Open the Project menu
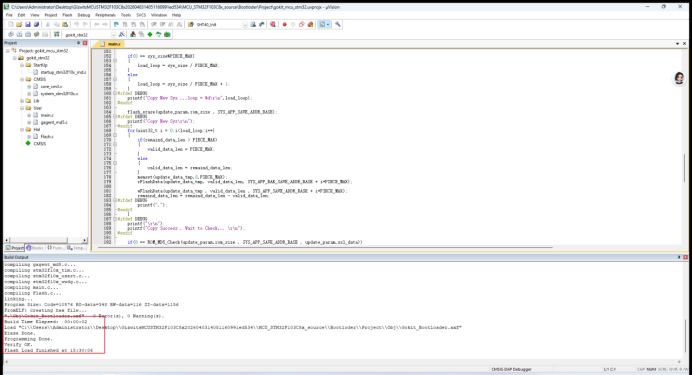The width and height of the screenshot is (693, 375). (51, 15)
